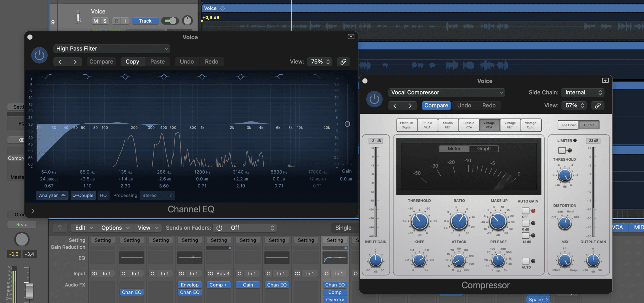
Task: Click next preset arrow in Compressor
Action: 410,105
